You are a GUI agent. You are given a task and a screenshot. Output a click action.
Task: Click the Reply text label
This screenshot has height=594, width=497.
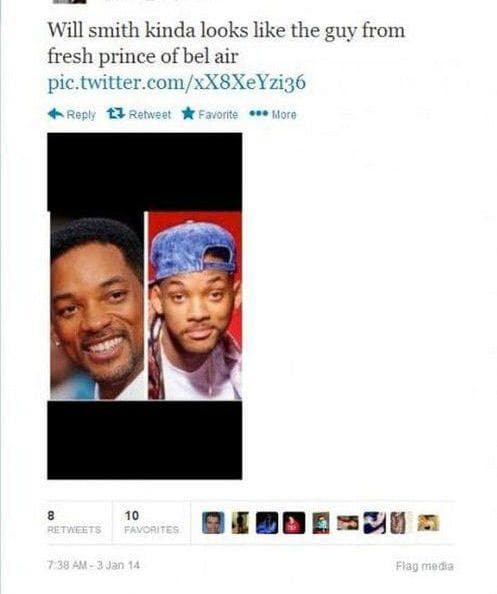click(81, 114)
